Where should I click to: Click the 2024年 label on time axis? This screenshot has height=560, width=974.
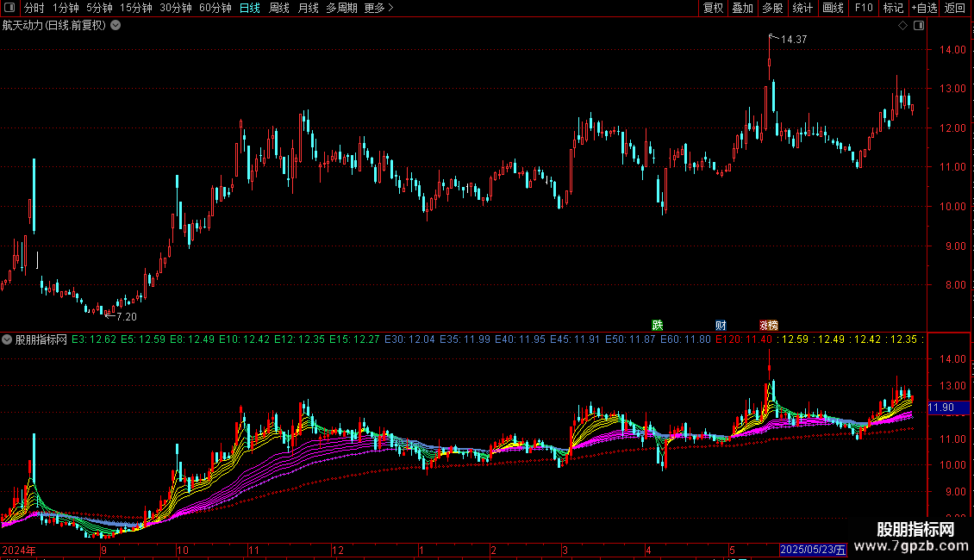19,550
